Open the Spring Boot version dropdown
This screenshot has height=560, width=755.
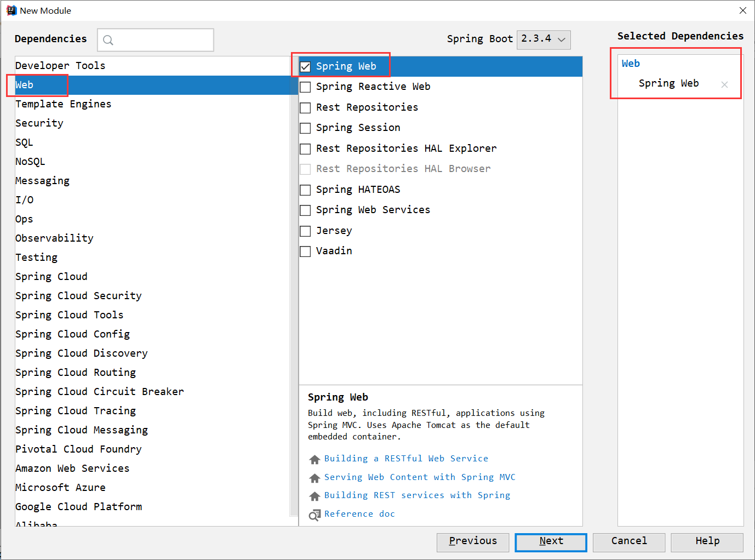[x=544, y=39]
